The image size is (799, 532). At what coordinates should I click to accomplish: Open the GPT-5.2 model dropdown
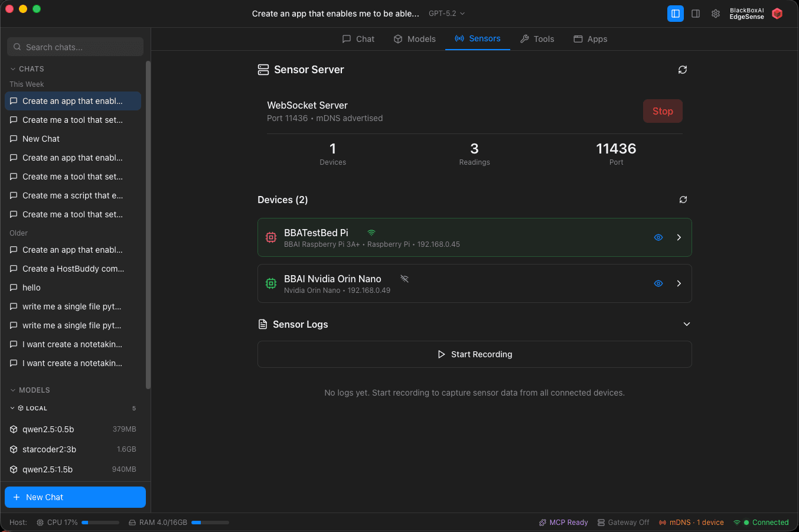446,14
